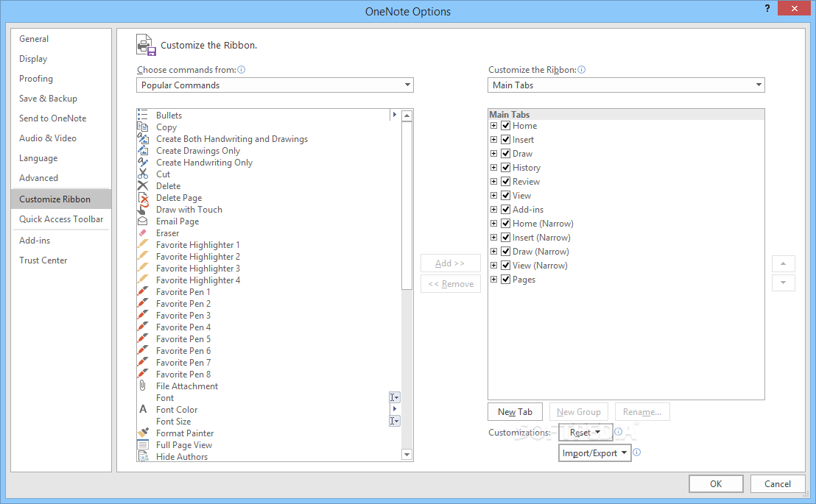
Task: Select the Bullets command icon
Action: (143, 115)
